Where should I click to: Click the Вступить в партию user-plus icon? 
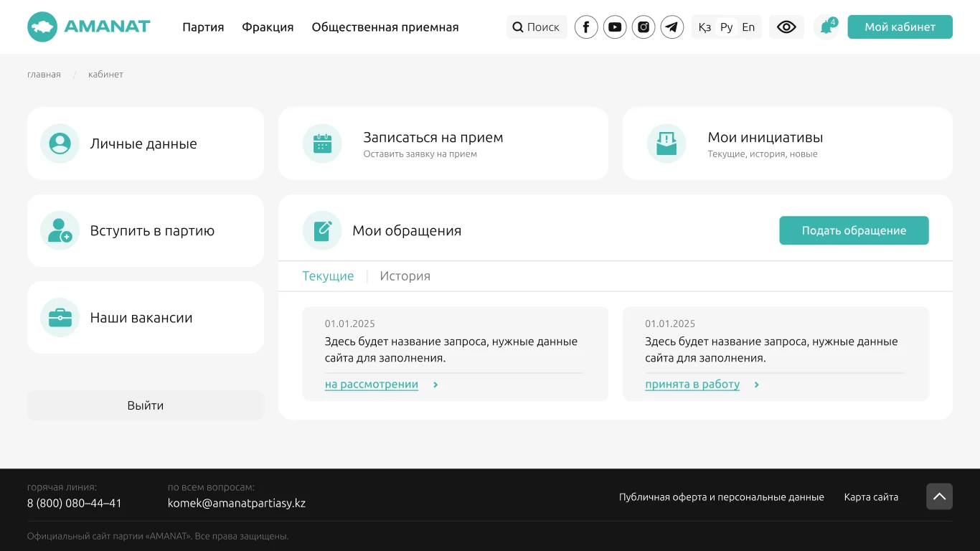click(60, 230)
